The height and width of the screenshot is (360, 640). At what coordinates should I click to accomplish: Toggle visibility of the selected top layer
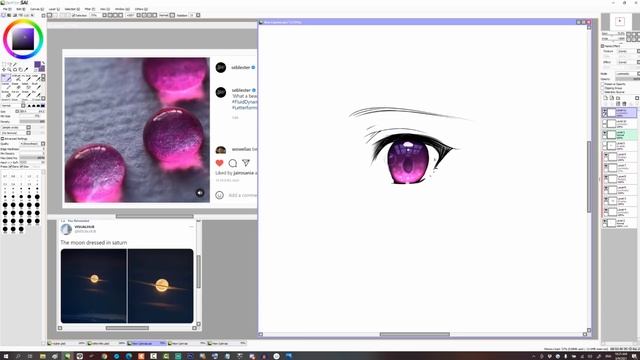(x=605, y=111)
